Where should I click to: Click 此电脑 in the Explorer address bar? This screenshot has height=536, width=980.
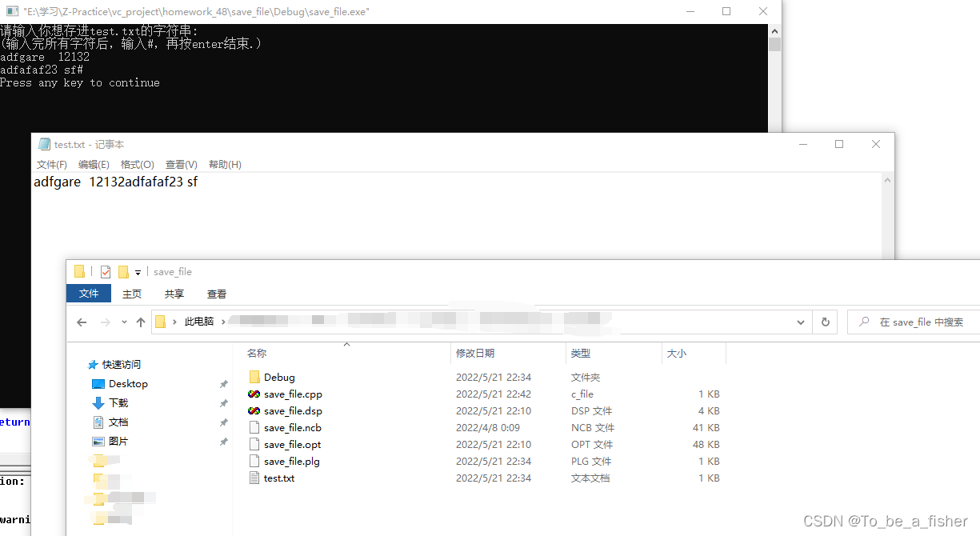(x=199, y=322)
